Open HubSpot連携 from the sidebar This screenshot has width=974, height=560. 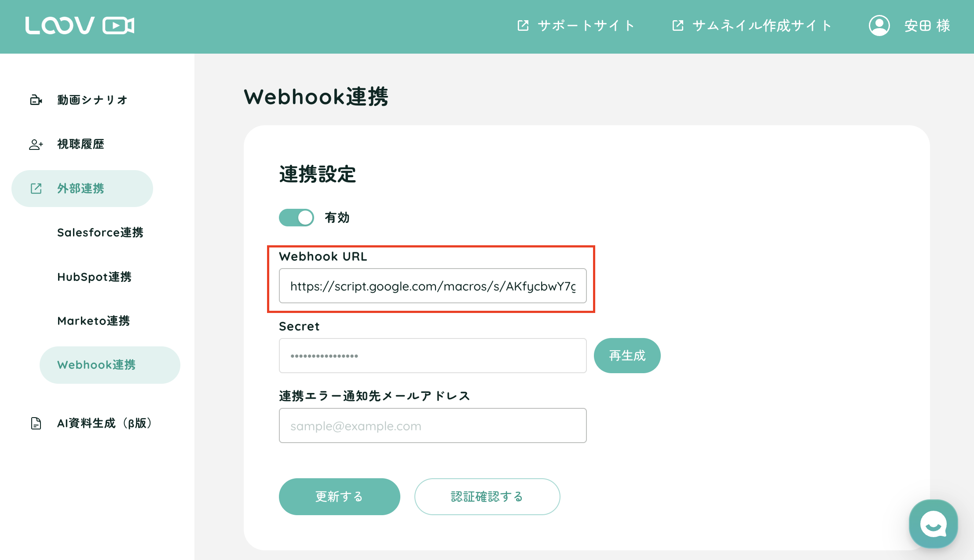(x=94, y=277)
